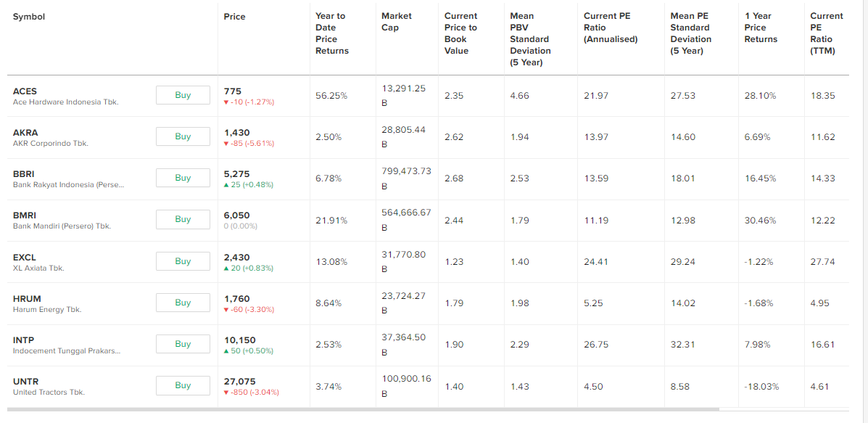Click Buy button for BBRI
The width and height of the screenshot is (868, 423).
pyautogui.click(x=183, y=178)
